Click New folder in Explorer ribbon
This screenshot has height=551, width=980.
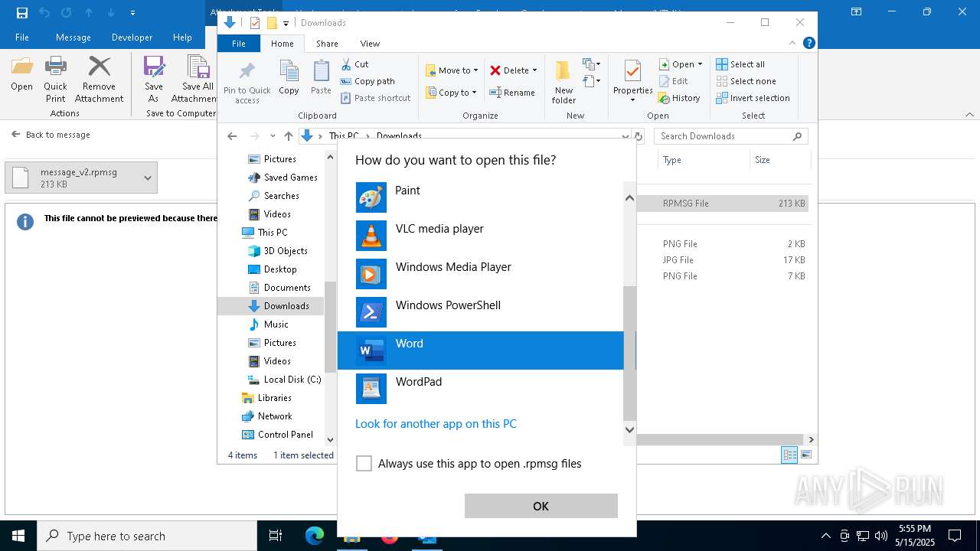click(563, 83)
